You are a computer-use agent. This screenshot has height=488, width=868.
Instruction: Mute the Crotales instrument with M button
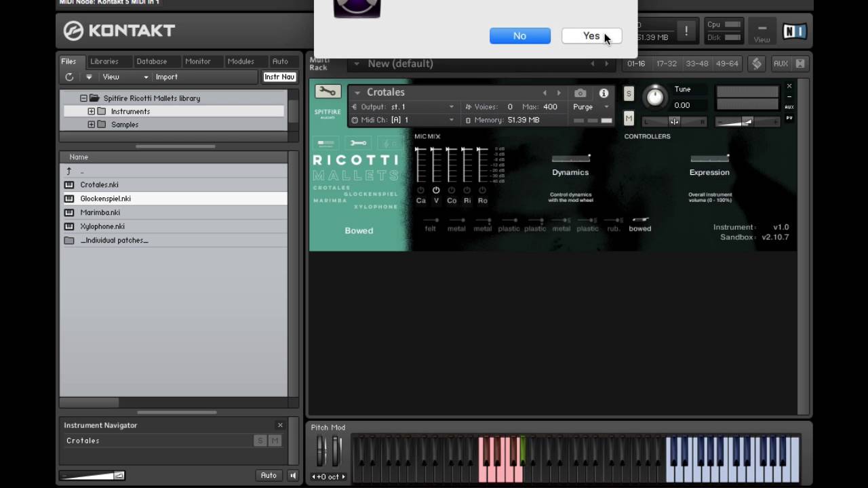pos(629,119)
